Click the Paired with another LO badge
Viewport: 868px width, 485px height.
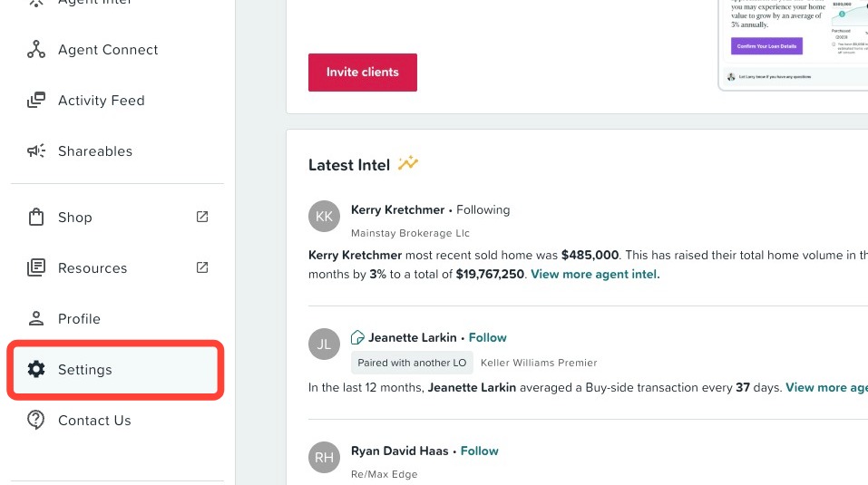point(412,363)
